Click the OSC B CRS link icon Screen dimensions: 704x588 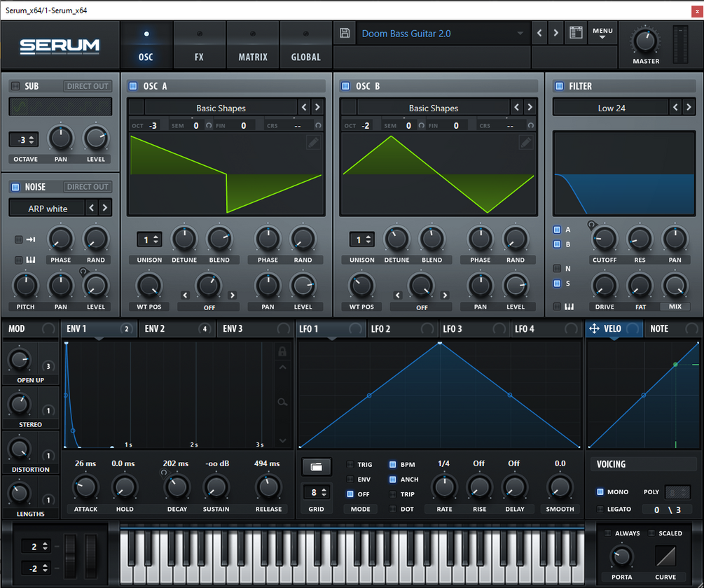point(531,125)
